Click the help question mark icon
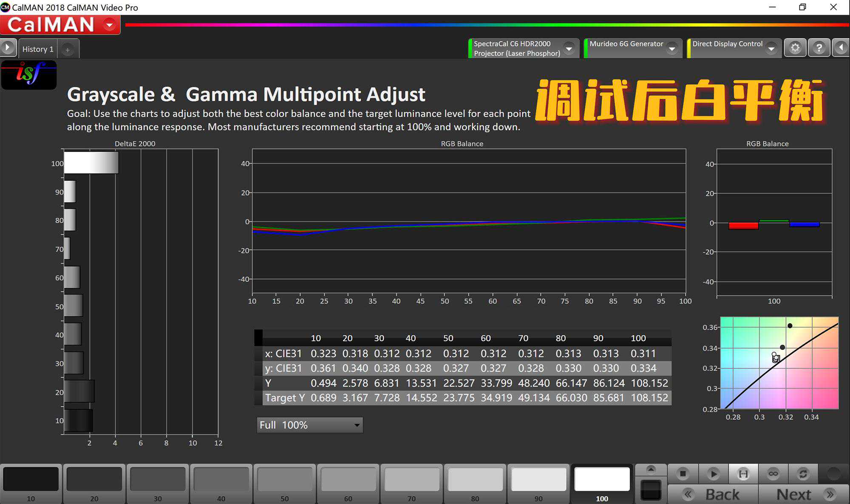This screenshot has height=504, width=850. (819, 48)
